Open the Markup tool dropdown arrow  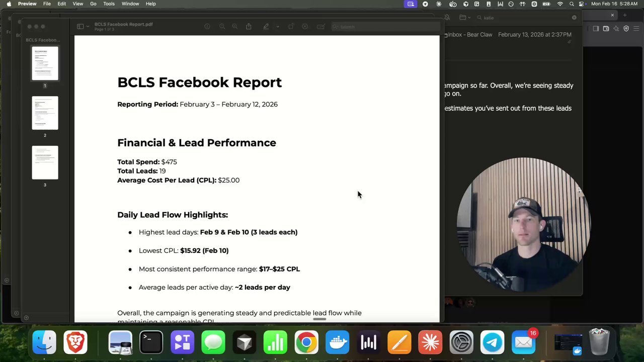click(277, 26)
